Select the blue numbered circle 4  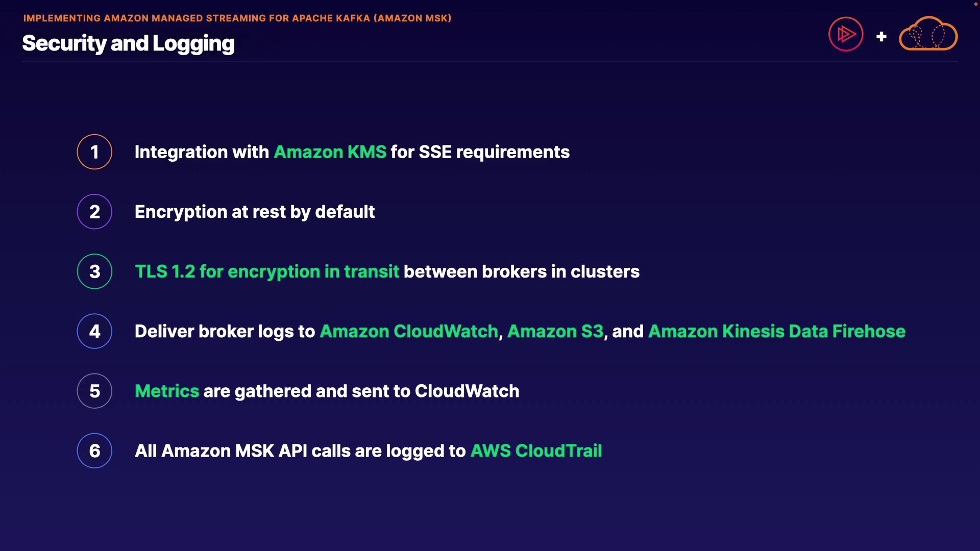(94, 331)
